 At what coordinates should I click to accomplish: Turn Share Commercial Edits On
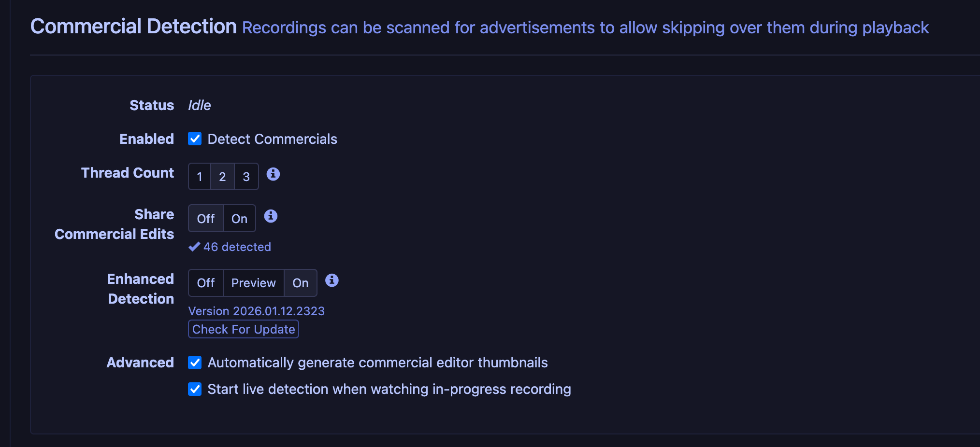239,219
